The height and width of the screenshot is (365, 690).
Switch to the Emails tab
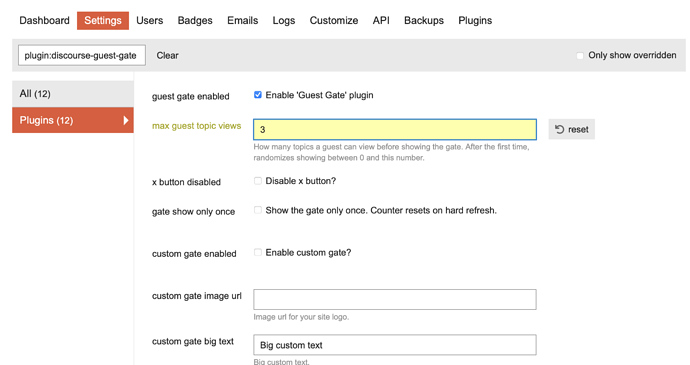[x=242, y=21]
